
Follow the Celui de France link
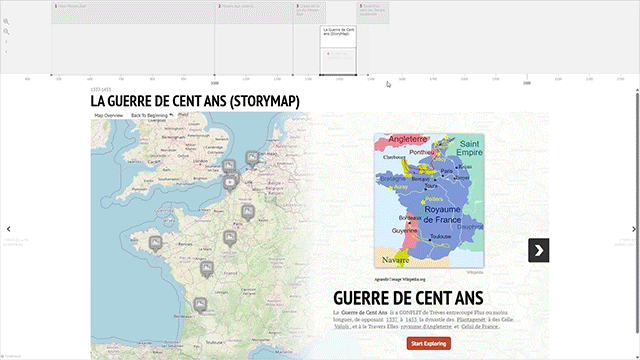pos(480,327)
